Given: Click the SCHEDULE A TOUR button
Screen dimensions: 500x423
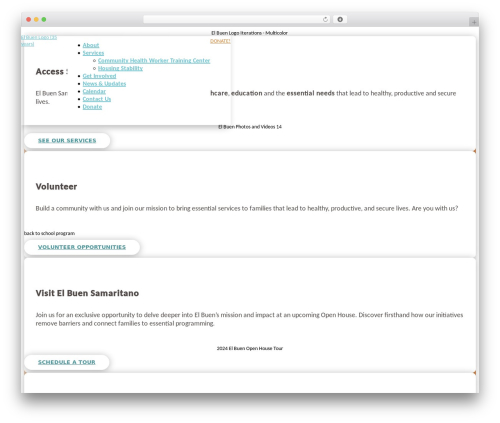Looking at the screenshot, I should [67, 362].
